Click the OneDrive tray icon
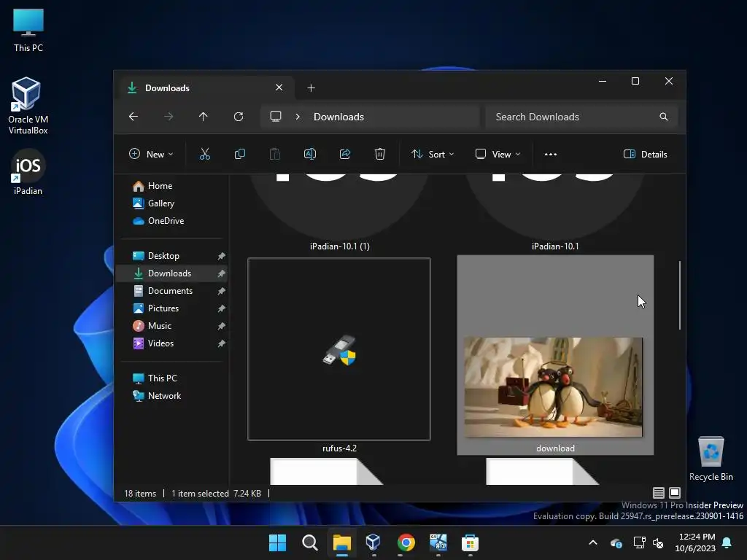This screenshot has height=560, width=747. point(616,542)
